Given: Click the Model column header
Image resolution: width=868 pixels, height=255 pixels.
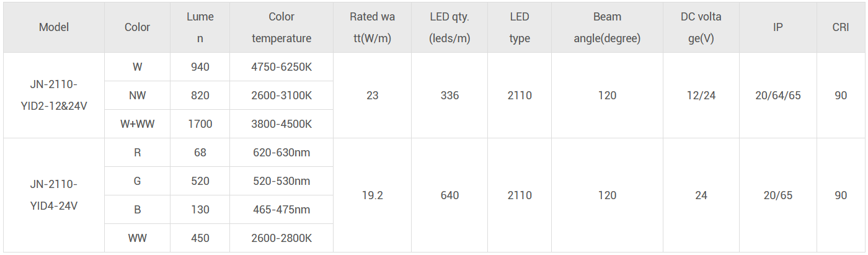Looking at the screenshot, I should (x=54, y=27).
